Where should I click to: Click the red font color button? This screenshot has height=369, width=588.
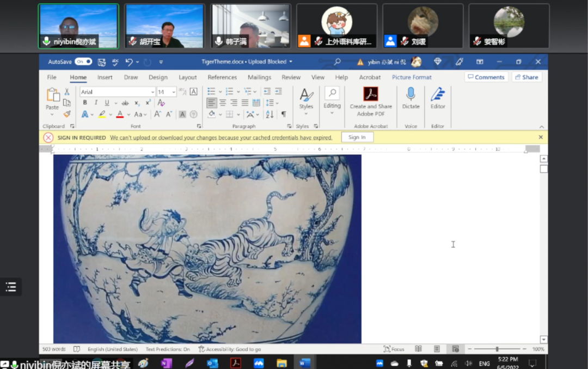(x=120, y=114)
